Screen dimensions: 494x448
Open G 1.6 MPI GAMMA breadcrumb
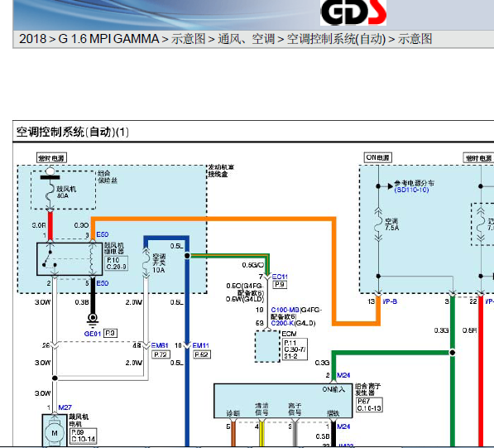(108, 39)
